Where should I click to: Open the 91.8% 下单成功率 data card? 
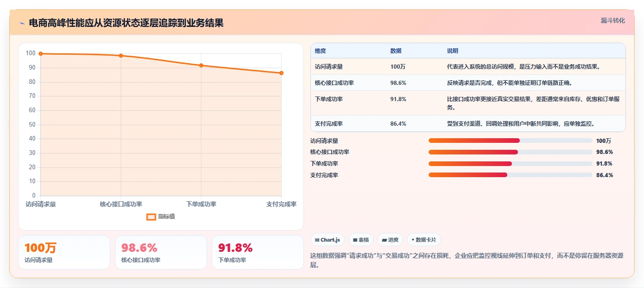click(x=258, y=252)
